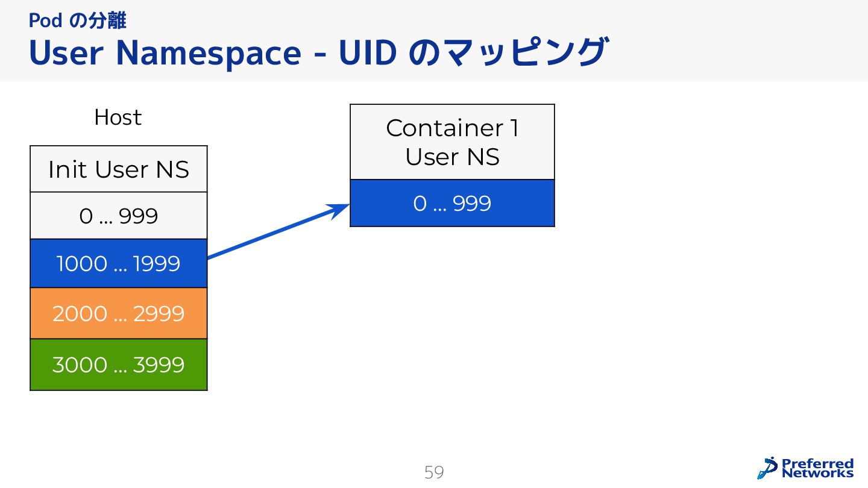Click the Preferred Networks logo icon
The image size is (868, 488).
pyautogui.click(x=768, y=468)
